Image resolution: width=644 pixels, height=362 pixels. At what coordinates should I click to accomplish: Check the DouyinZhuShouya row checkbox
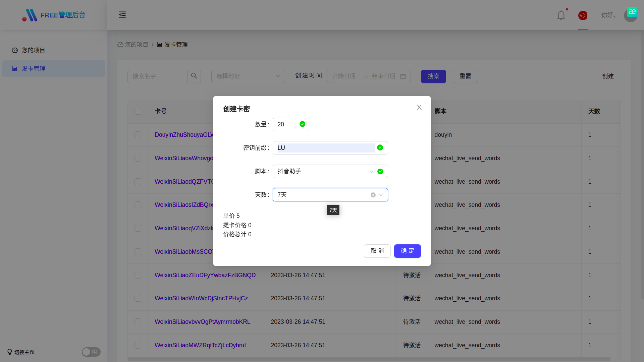(x=138, y=135)
